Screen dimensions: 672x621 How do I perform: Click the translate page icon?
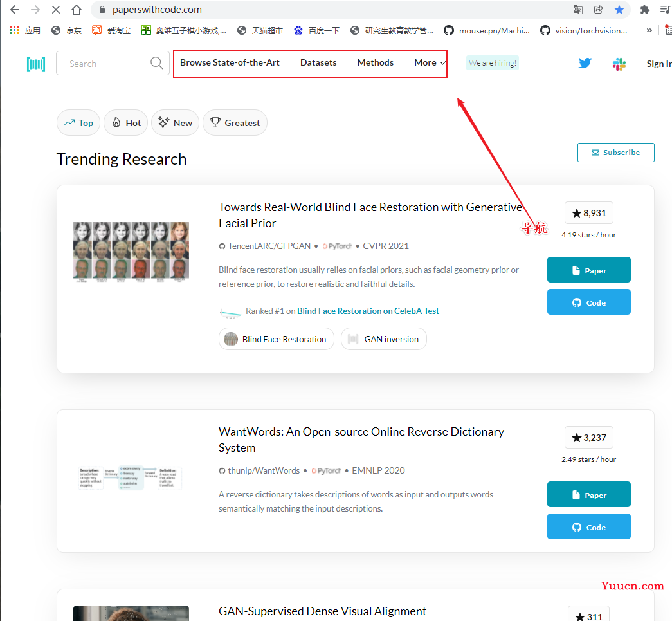578,10
